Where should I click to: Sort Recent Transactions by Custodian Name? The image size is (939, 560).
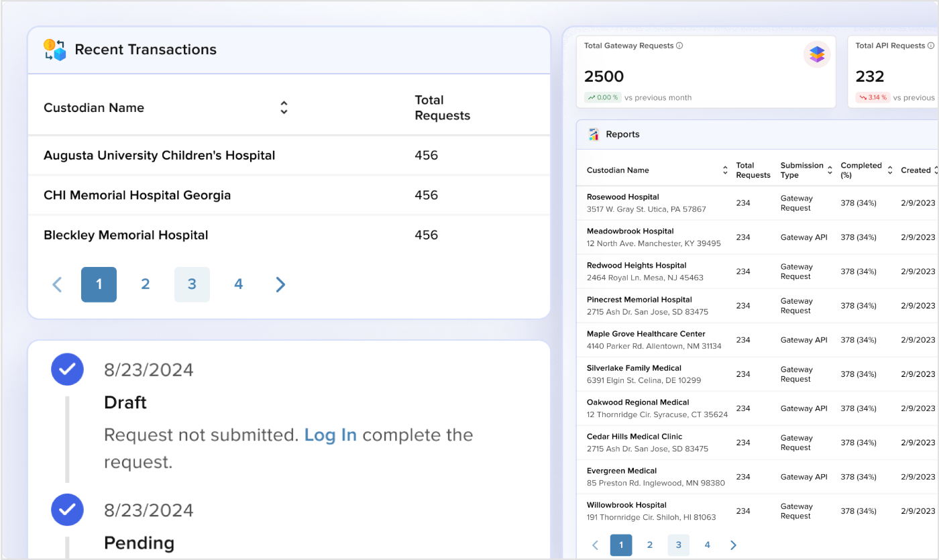[284, 108]
